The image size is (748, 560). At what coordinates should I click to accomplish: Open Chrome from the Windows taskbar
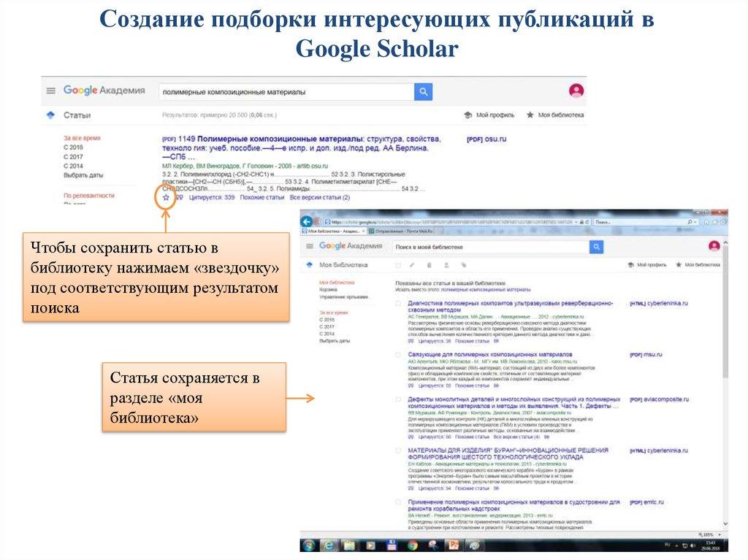[x=413, y=545]
